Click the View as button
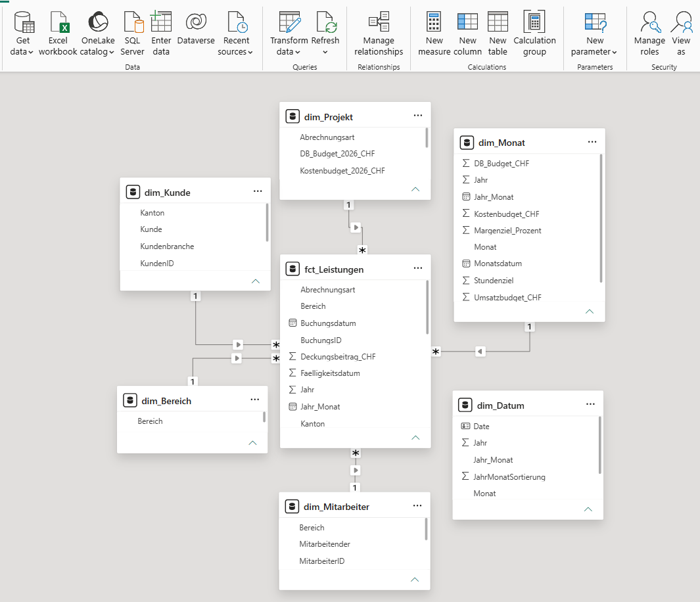The image size is (700, 602). coord(681,34)
